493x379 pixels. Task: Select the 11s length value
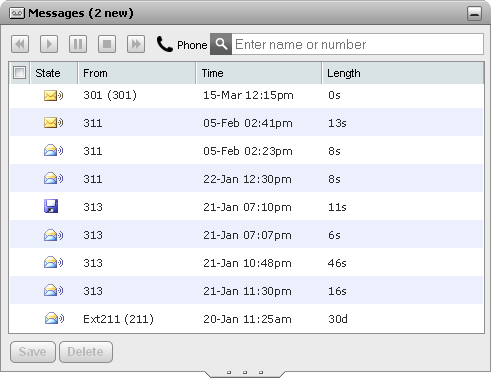tap(337, 207)
